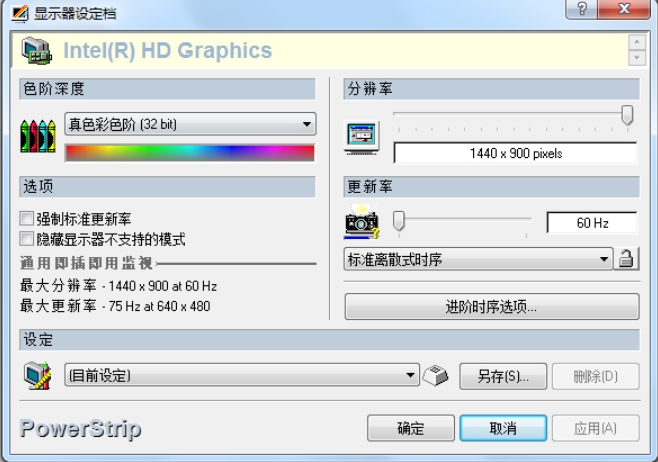Click the camera refresh rate icon
658x462 pixels.
coord(362,222)
